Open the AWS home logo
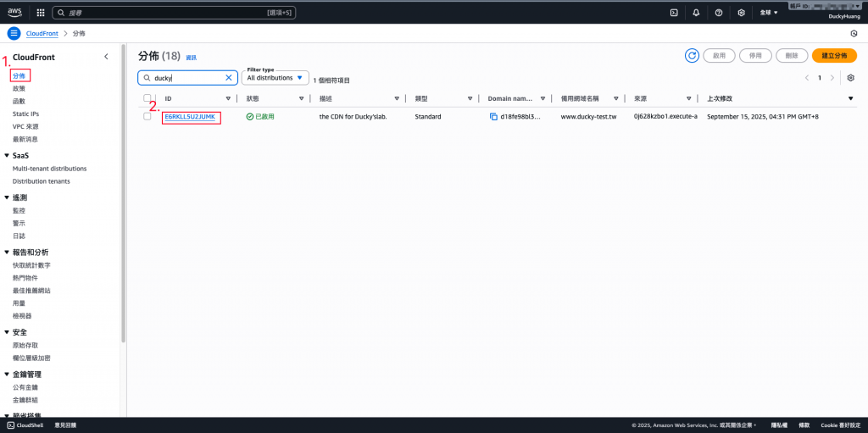Screen dimensions: 868x433 [x=14, y=12]
